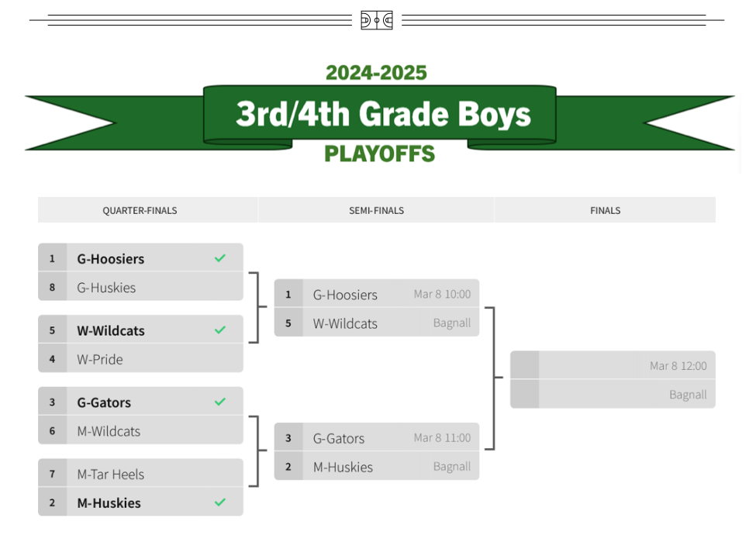756x542 pixels.
Task: Click seed number 8 badge for G-Huskies
Action: point(53,288)
